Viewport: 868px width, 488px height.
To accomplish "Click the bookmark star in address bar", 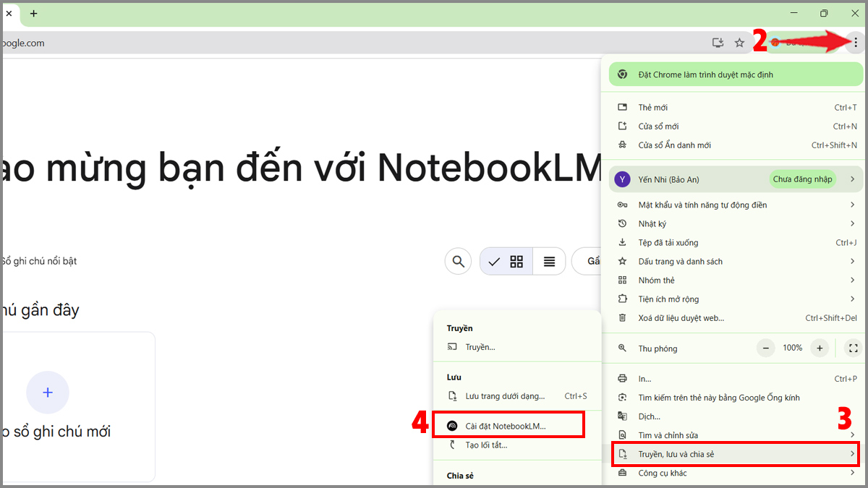I will tap(739, 43).
